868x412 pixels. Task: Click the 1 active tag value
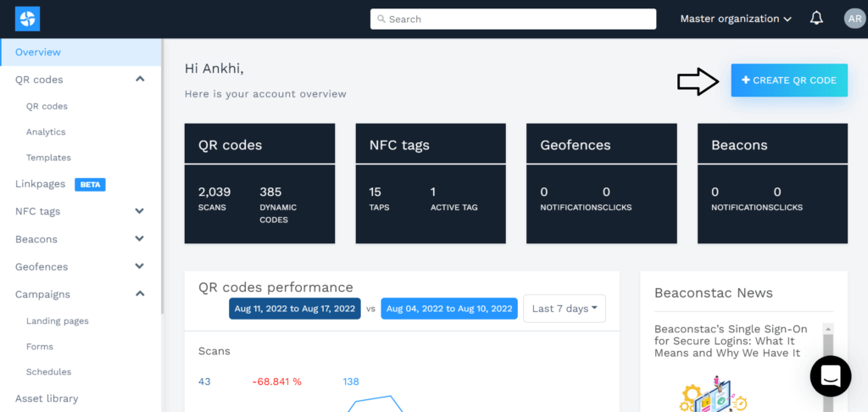[x=433, y=192]
